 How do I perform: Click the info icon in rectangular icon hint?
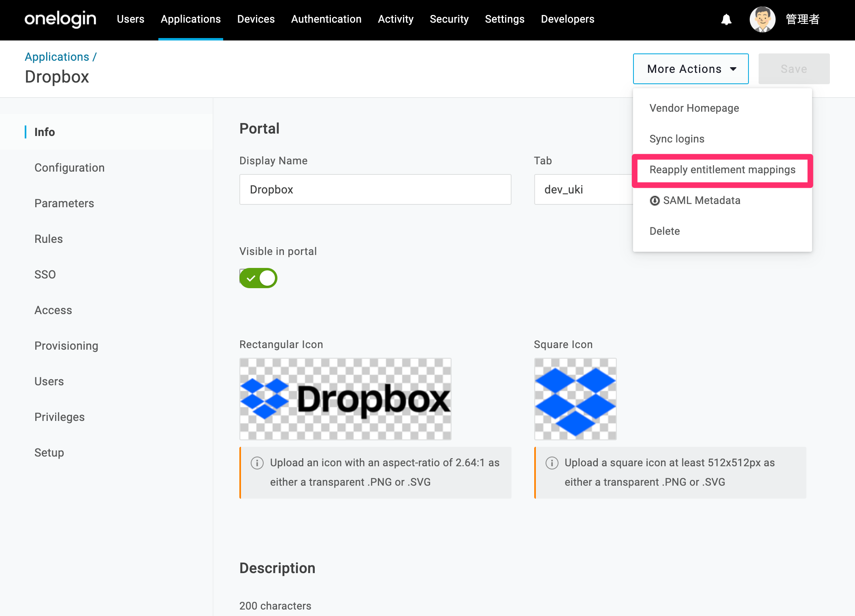pos(257,463)
